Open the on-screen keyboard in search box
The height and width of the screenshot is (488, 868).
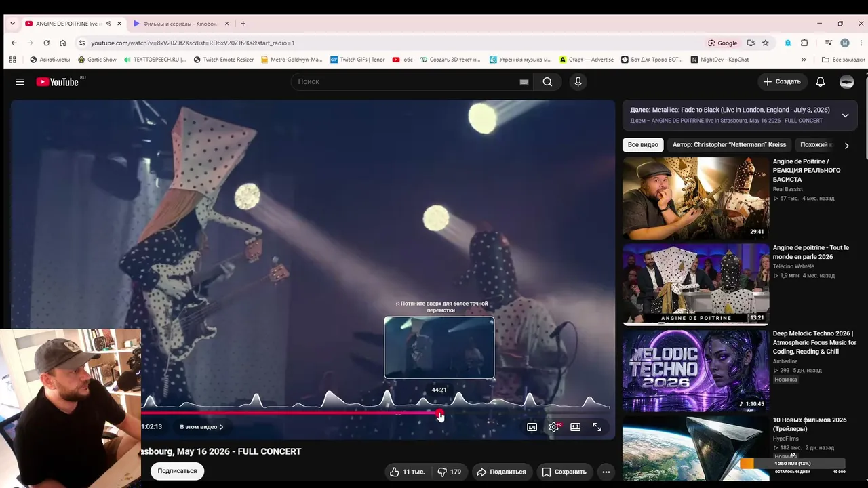[524, 82]
